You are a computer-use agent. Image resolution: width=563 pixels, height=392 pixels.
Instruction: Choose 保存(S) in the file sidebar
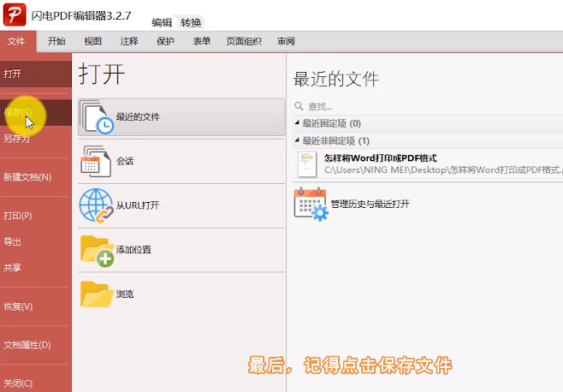pyautogui.click(x=36, y=113)
